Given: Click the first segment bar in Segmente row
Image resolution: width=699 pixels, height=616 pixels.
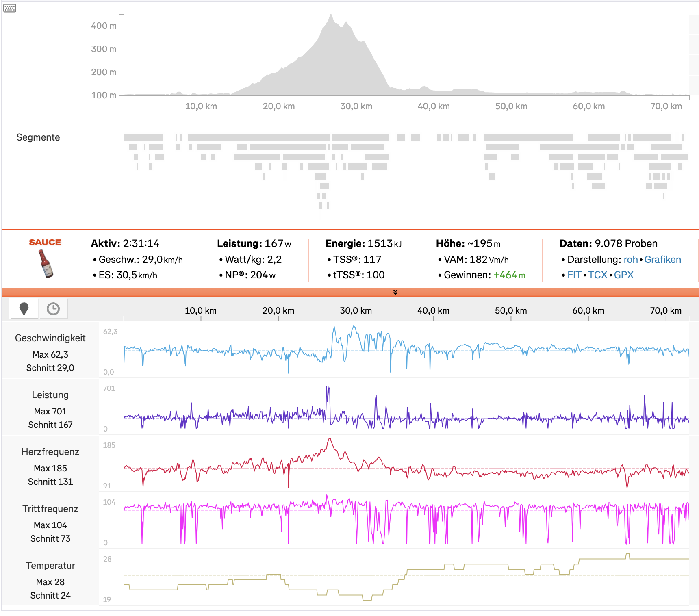Looking at the screenshot, I should [x=143, y=137].
